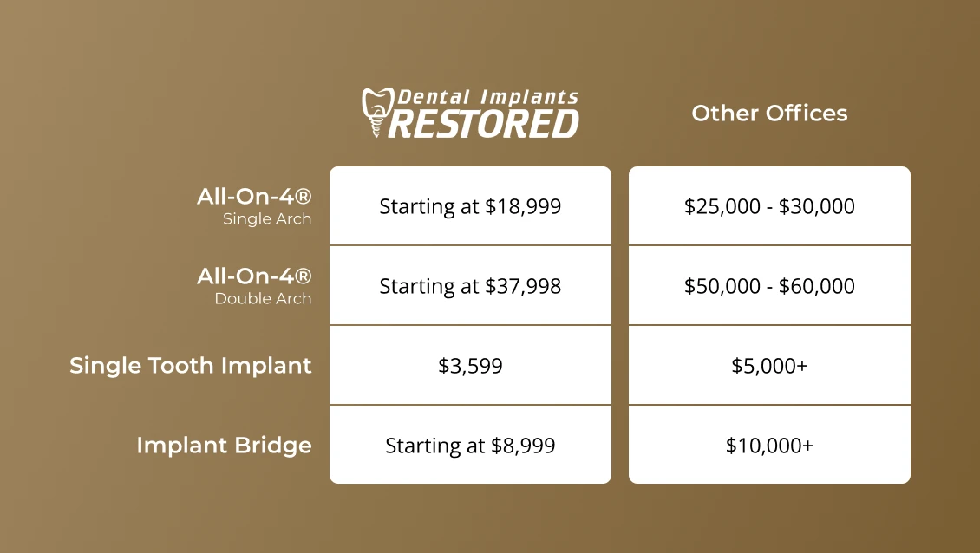The image size is (980, 553).
Task: Click the tooth implant logo icon
Action: tap(375, 112)
